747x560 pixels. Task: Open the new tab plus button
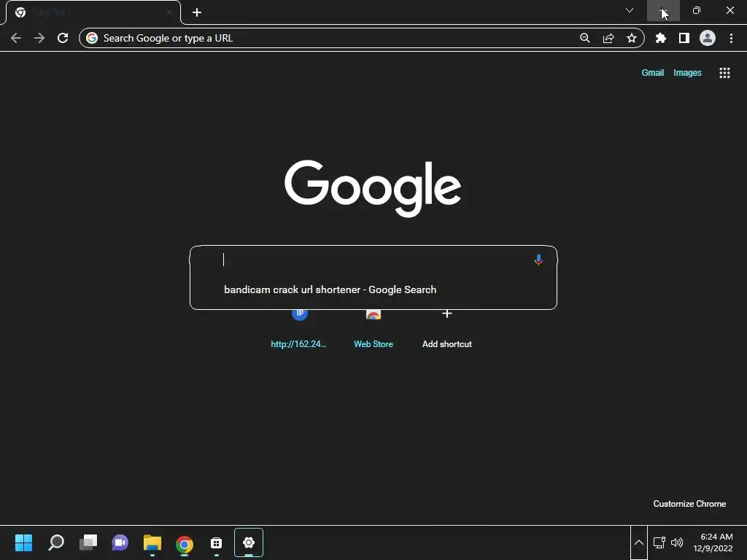click(x=197, y=12)
